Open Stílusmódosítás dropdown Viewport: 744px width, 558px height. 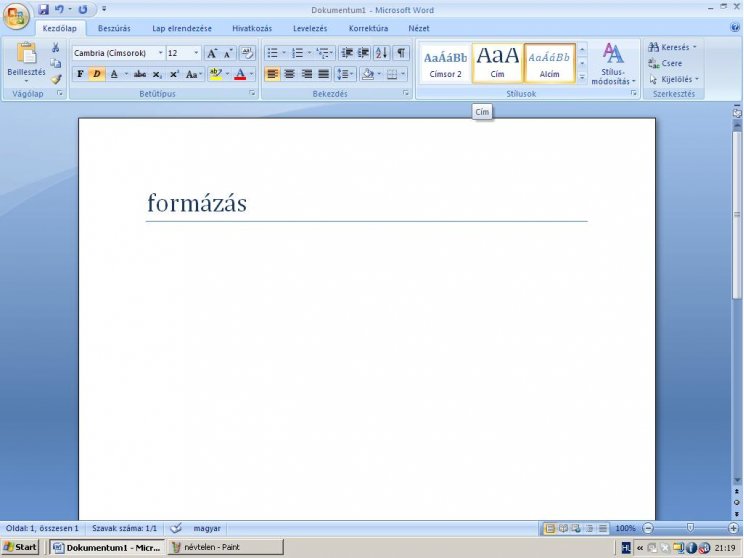tap(613, 64)
